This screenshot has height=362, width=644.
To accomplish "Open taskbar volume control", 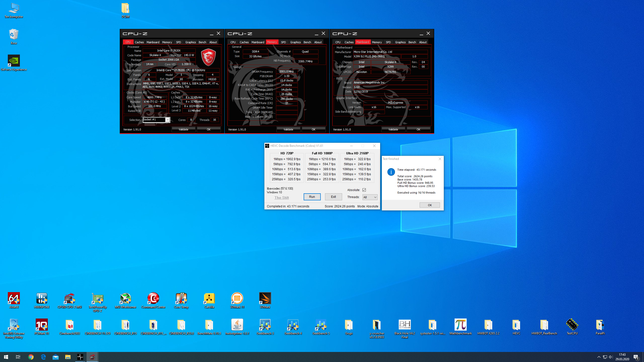I will click(x=611, y=357).
